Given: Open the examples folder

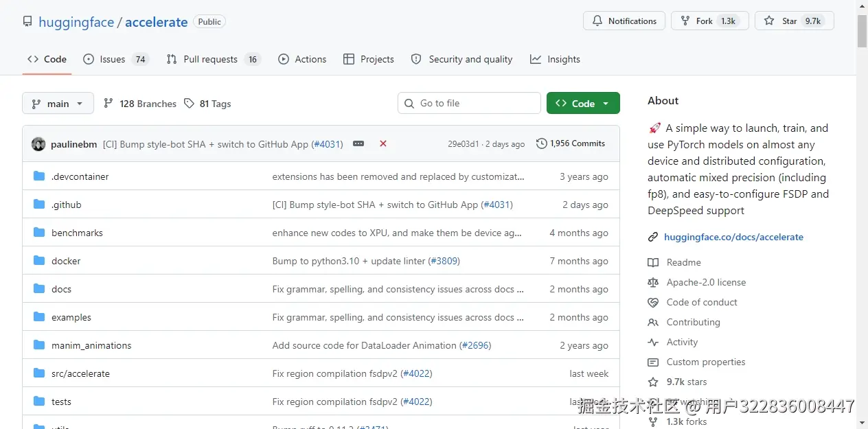Looking at the screenshot, I should pos(71,317).
